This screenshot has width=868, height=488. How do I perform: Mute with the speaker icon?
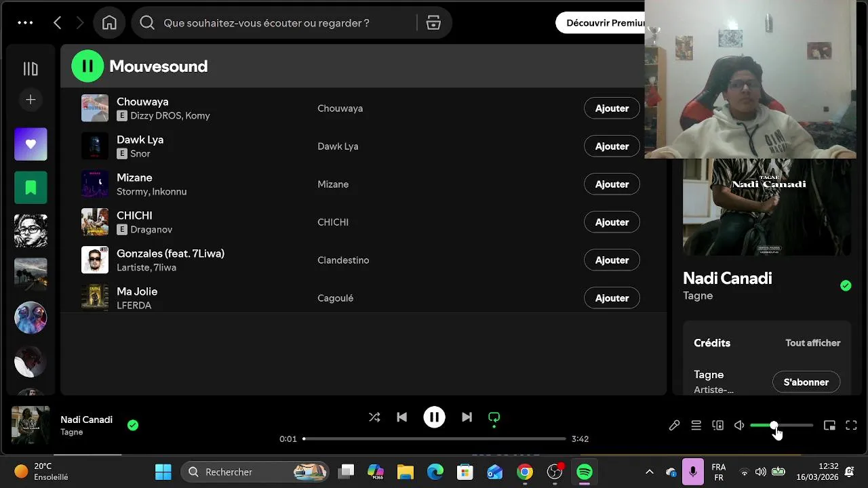[739, 426]
